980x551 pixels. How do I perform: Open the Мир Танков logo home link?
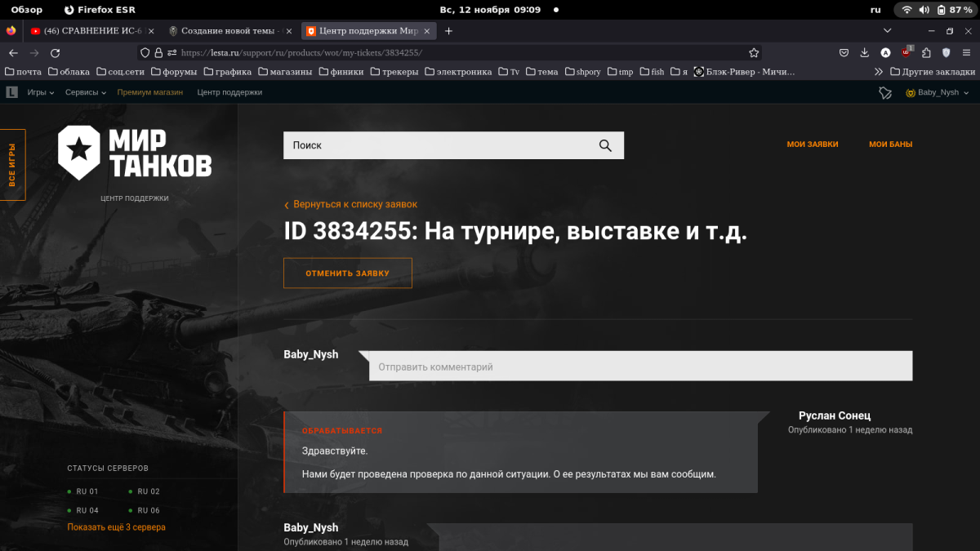pyautogui.click(x=135, y=153)
